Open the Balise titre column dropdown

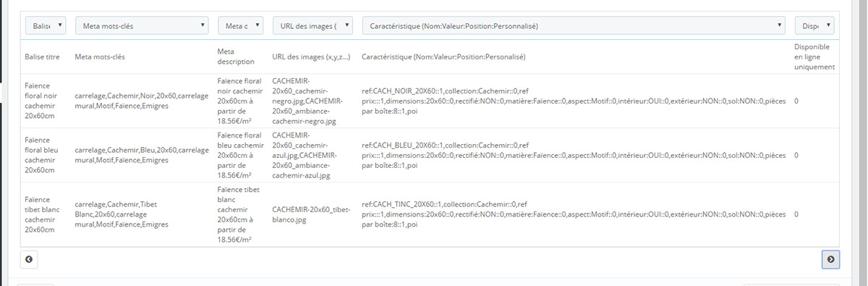coord(46,26)
